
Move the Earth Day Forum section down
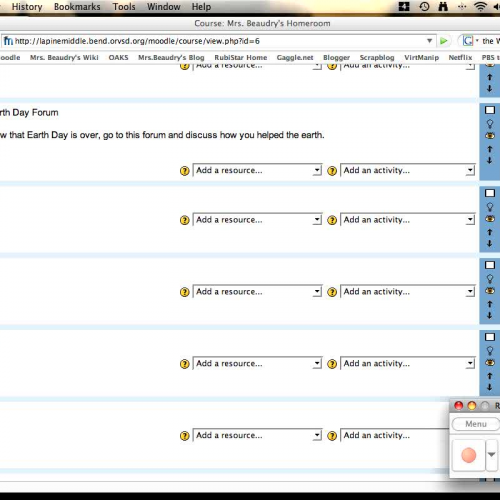coord(490,160)
